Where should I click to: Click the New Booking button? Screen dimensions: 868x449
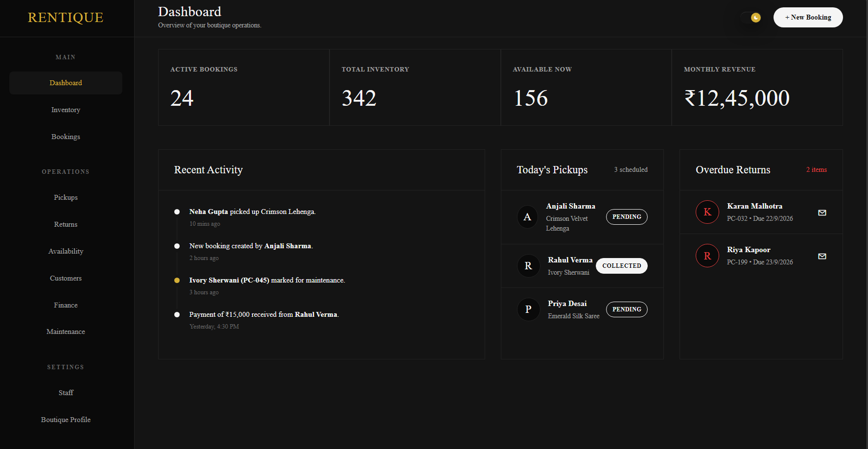point(808,17)
